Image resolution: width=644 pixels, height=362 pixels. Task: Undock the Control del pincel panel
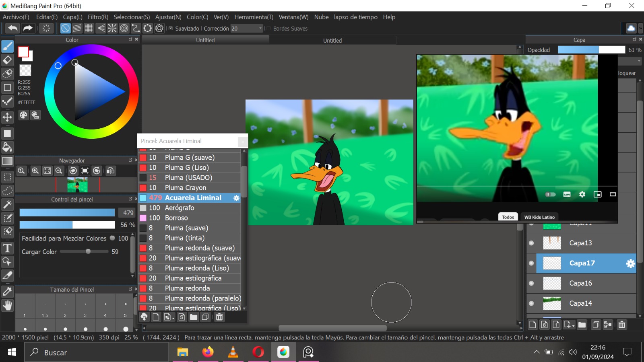pos(130,199)
